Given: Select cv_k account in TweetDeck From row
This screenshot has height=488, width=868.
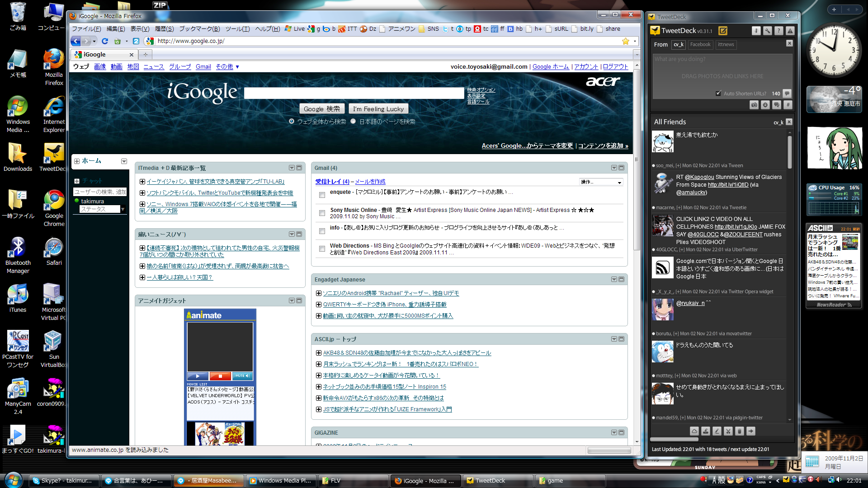Looking at the screenshot, I should (678, 44).
